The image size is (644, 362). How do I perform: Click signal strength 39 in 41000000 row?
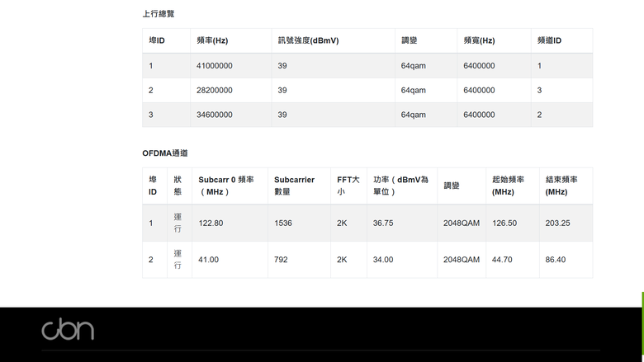(x=282, y=66)
